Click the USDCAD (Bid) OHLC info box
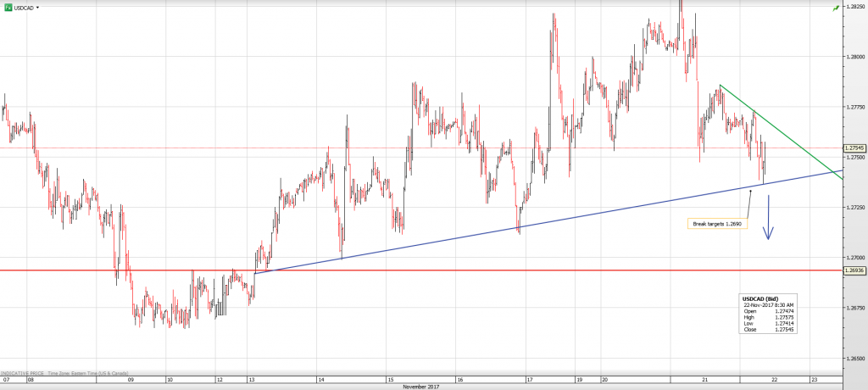 coord(770,314)
